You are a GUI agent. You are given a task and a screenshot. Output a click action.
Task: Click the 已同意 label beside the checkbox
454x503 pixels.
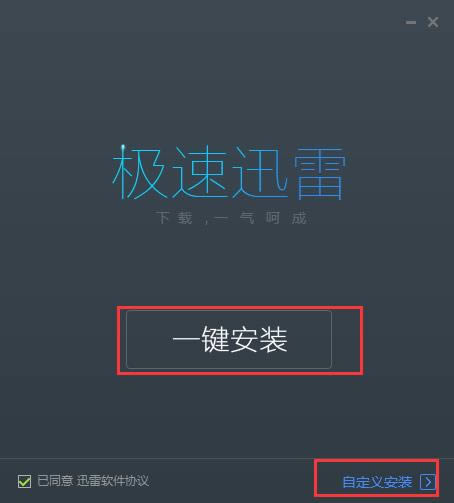[55, 481]
